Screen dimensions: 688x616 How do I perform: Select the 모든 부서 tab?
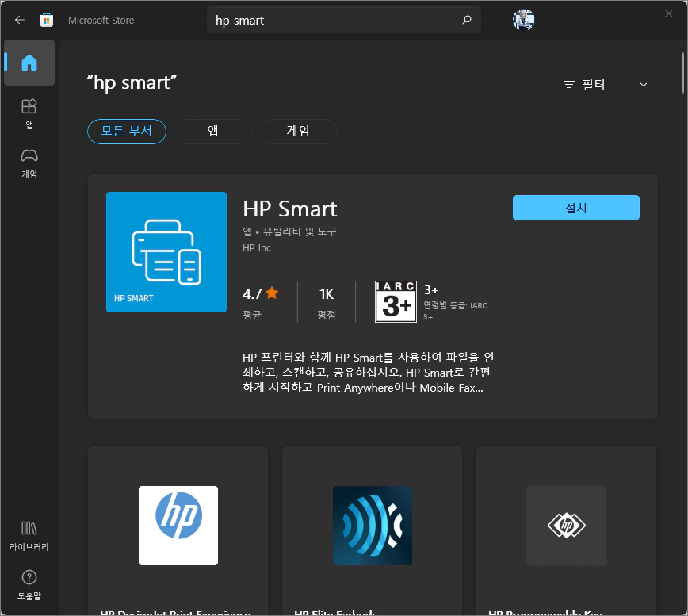point(127,131)
